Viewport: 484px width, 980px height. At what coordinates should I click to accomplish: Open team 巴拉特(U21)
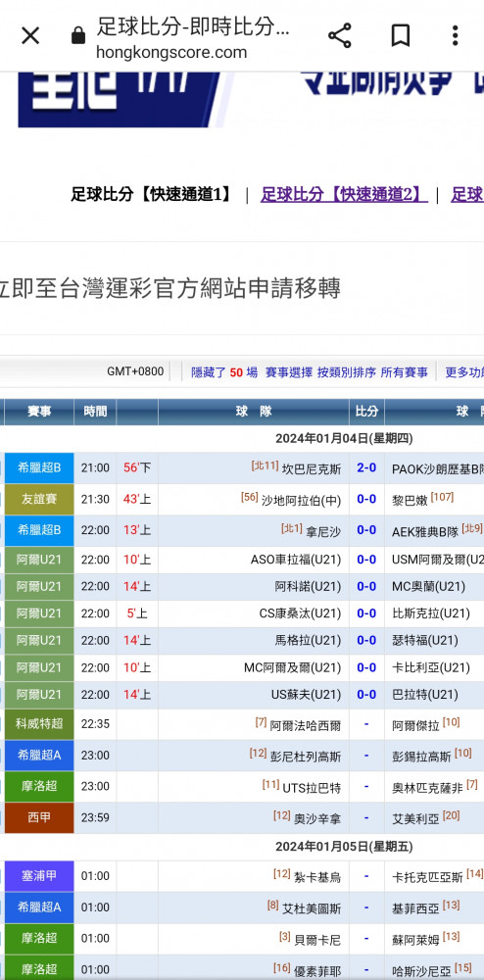424,695
